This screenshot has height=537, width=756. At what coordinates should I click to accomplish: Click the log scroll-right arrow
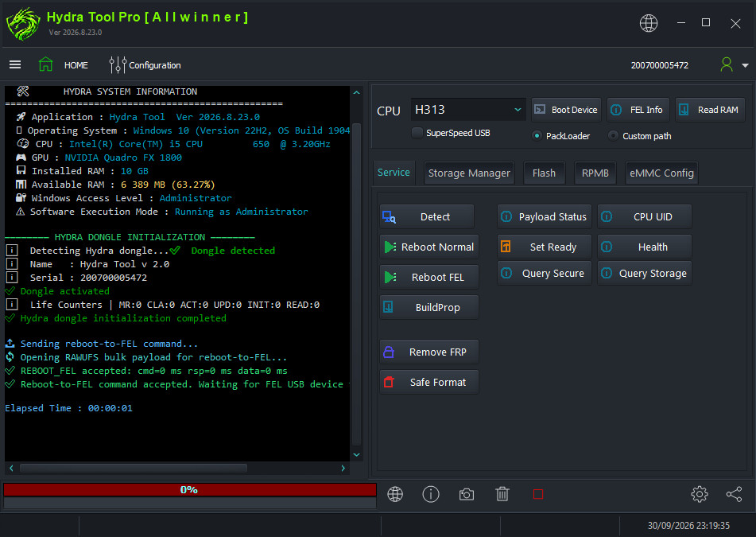tap(343, 468)
